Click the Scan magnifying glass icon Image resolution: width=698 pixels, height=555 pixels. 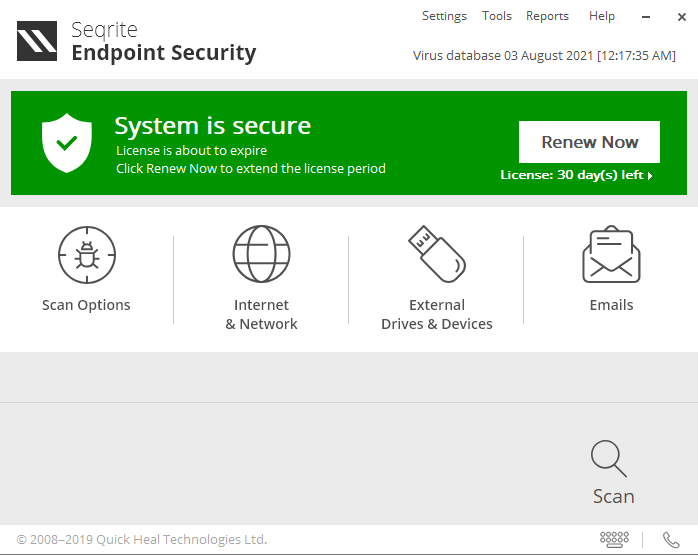(x=608, y=459)
